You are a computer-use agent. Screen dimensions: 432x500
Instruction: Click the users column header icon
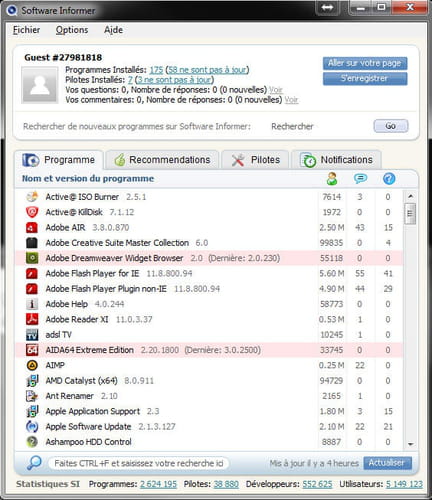332,179
